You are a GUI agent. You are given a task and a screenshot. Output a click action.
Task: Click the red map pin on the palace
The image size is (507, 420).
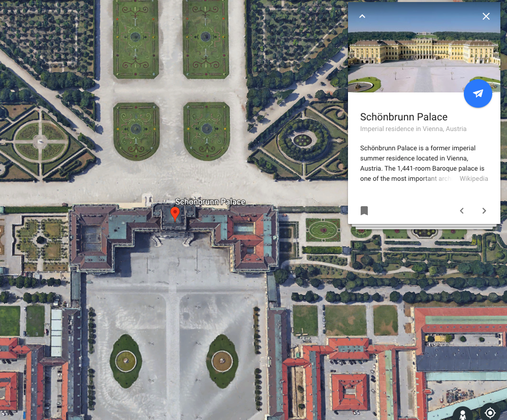pyautogui.click(x=175, y=214)
